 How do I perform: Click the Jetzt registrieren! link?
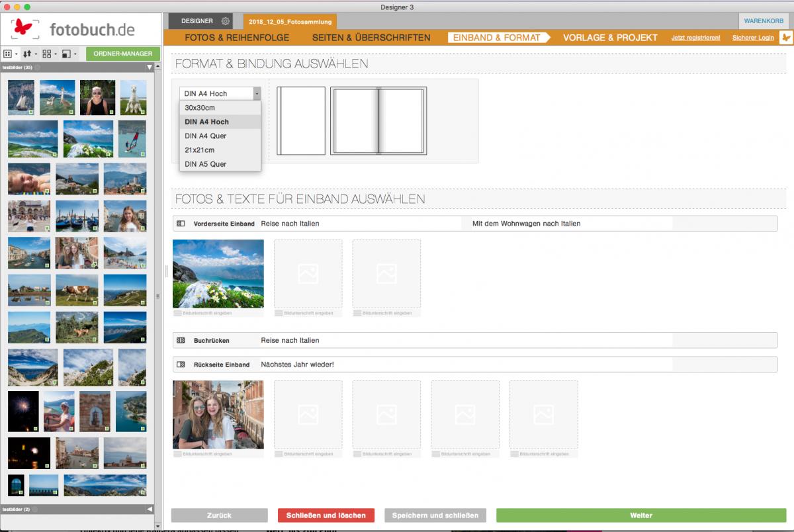(695, 38)
